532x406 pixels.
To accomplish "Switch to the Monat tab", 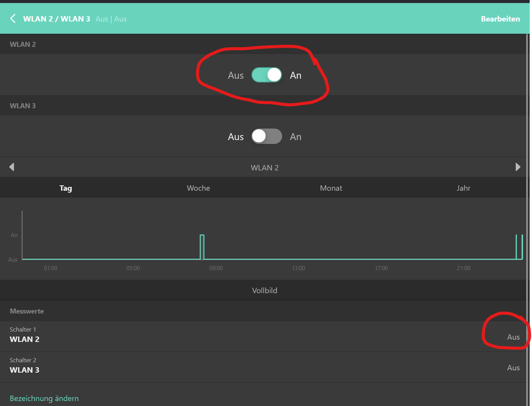I will pyautogui.click(x=331, y=188).
